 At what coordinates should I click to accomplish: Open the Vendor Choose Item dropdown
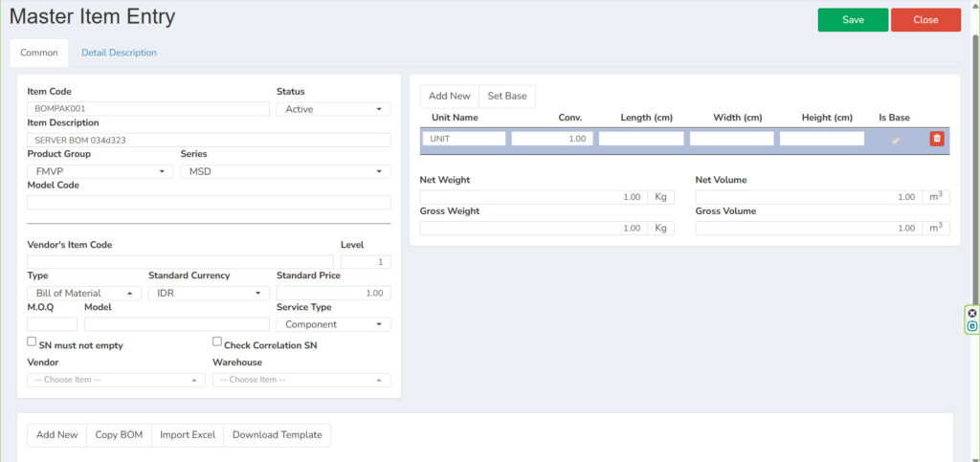click(x=116, y=380)
